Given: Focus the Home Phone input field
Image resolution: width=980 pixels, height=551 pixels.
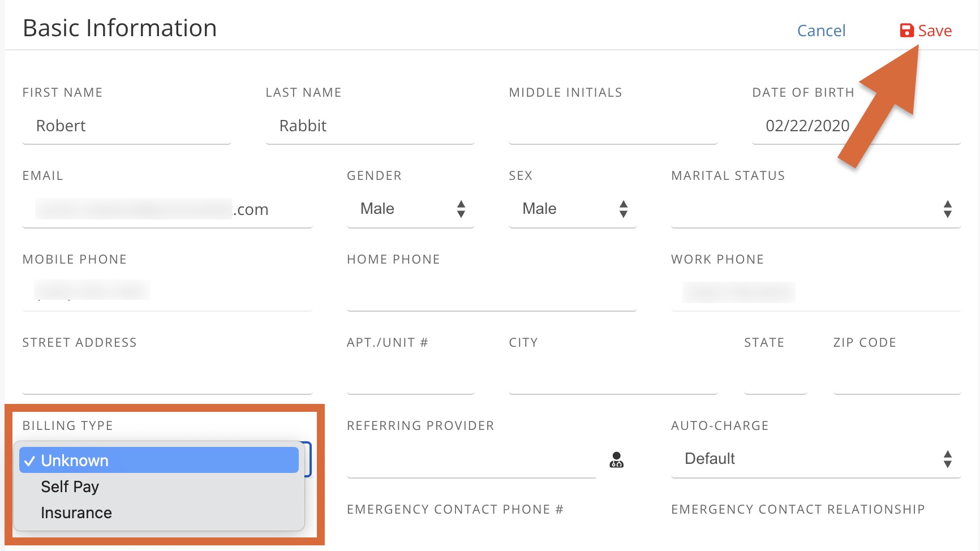Looking at the screenshot, I should tap(491, 293).
